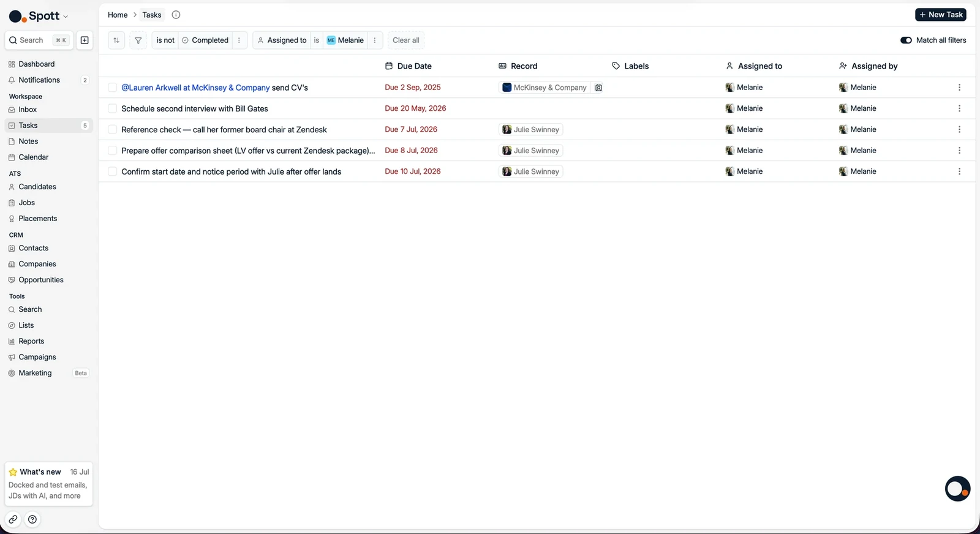The height and width of the screenshot is (534, 980).
Task: Open the 'is' operator dropdown for Assigned to
Action: coord(317,40)
